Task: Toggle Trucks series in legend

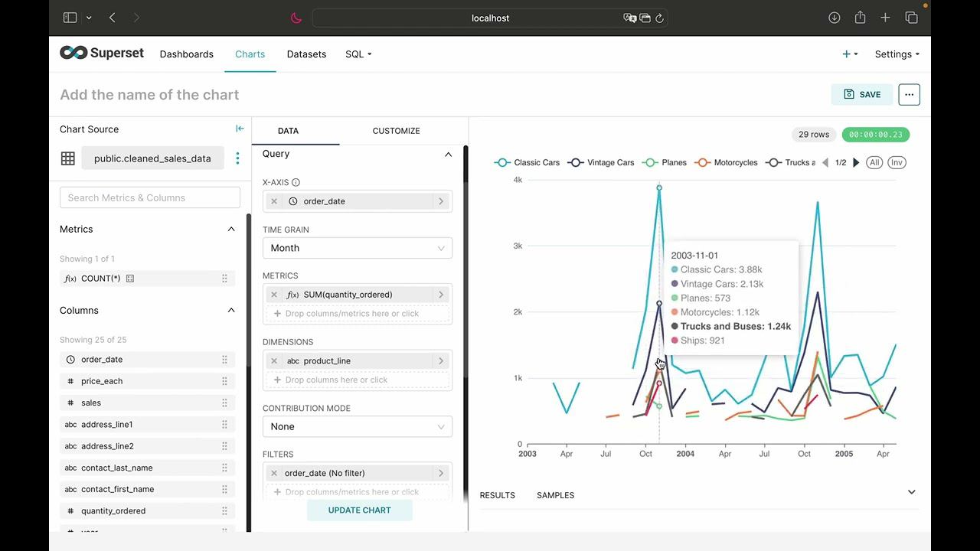Action: 790,162
